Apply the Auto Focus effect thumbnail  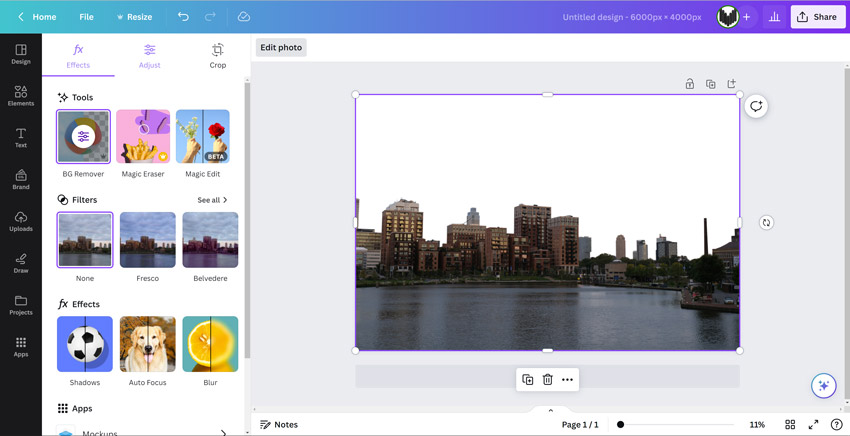(x=147, y=344)
